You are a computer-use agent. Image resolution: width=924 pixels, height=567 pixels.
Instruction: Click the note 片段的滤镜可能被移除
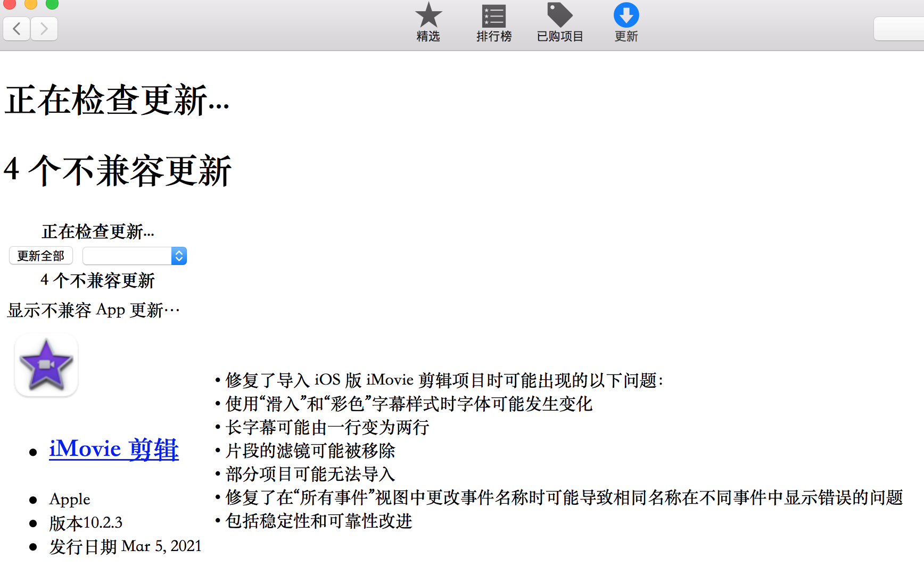point(305,450)
